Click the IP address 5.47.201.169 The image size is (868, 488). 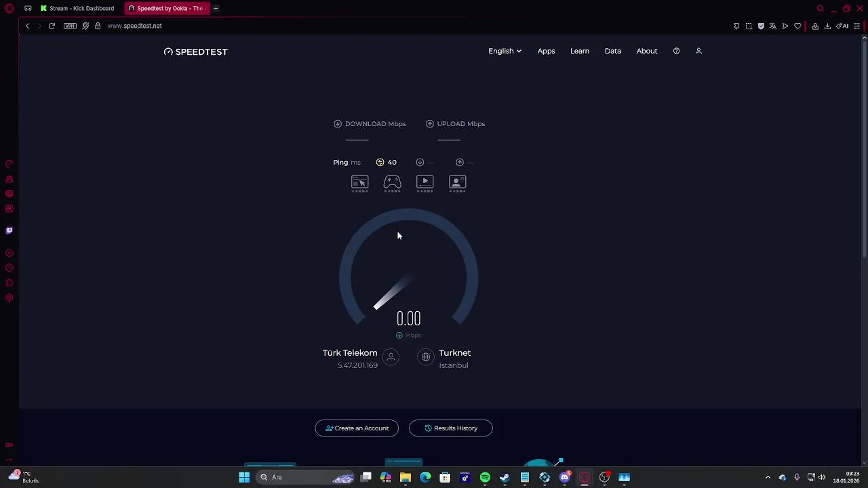[x=357, y=365]
